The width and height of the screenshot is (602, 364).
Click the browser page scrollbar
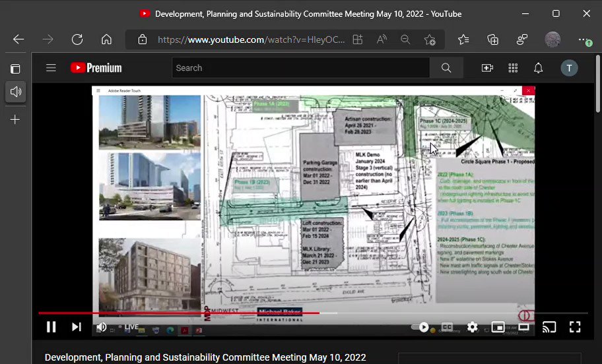click(598, 84)
